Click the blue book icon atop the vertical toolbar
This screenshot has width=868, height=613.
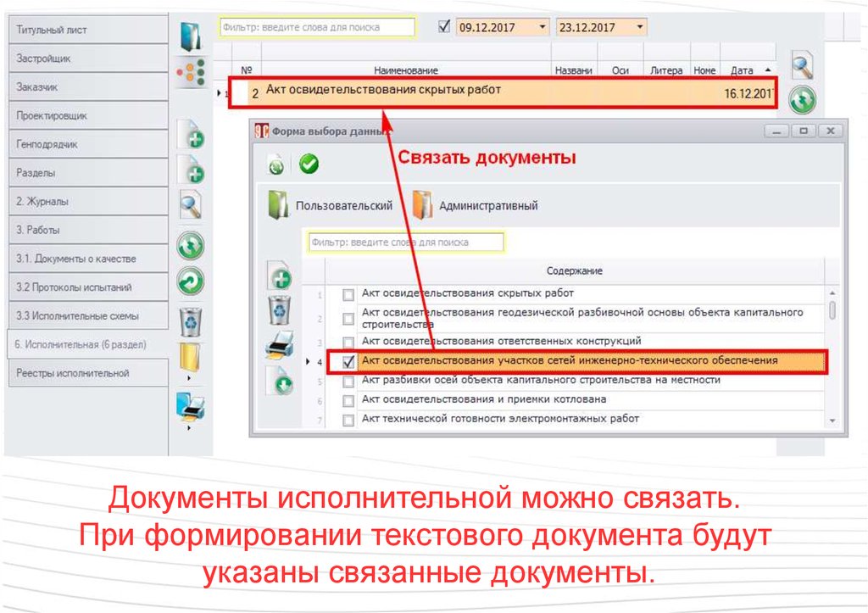click(x=191, y=36)
